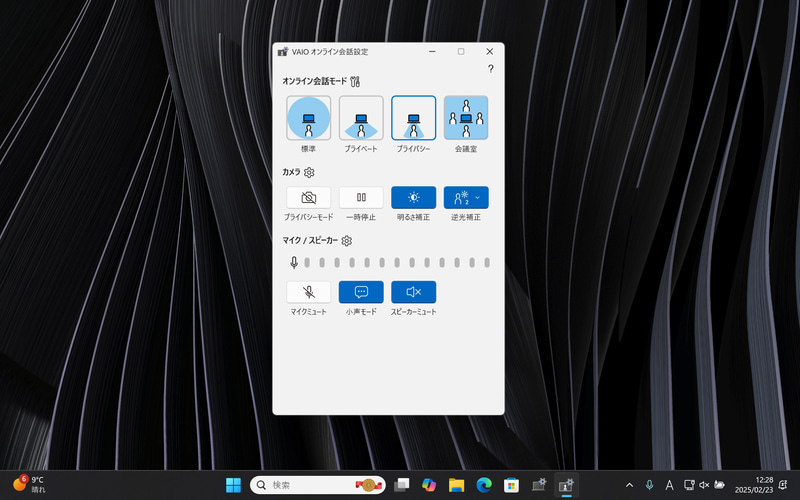
Task: Minimize the VAIO settings window
Action: pyautogui.click(x=432, y=52)
